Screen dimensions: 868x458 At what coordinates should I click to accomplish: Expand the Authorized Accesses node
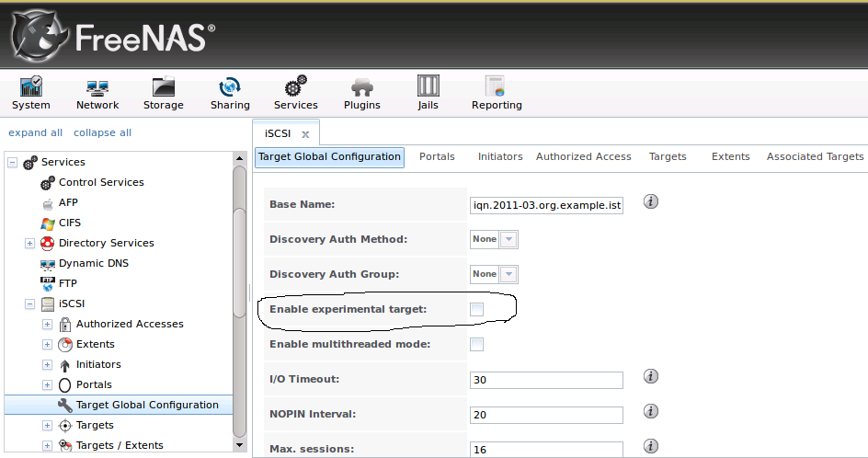pos(47,324)
